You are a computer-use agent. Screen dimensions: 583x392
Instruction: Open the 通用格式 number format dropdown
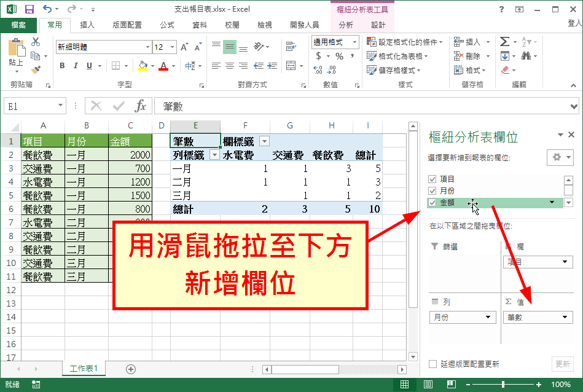353,42
